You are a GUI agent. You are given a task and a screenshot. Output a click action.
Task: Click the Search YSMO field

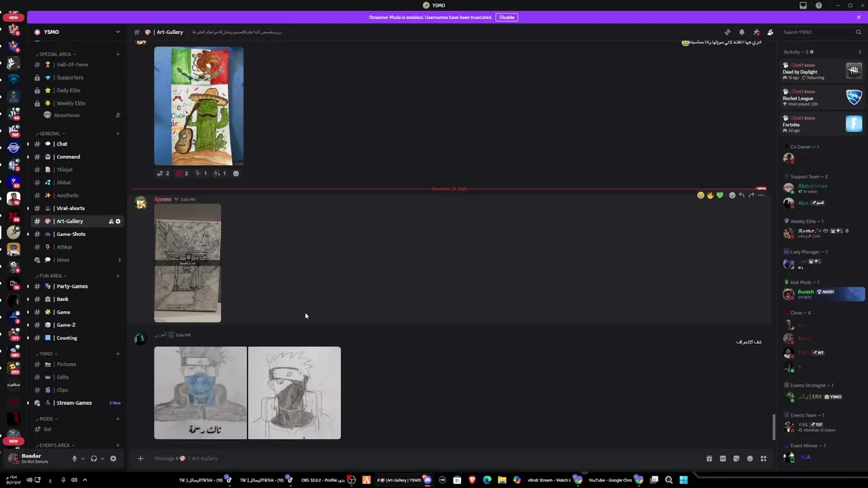point(821,32)
